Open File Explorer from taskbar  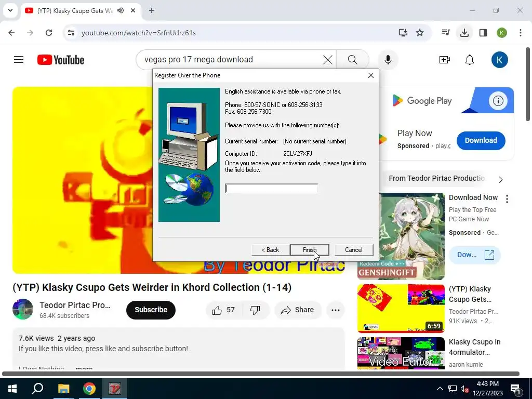pyautogui.click(x=63, y=389)
